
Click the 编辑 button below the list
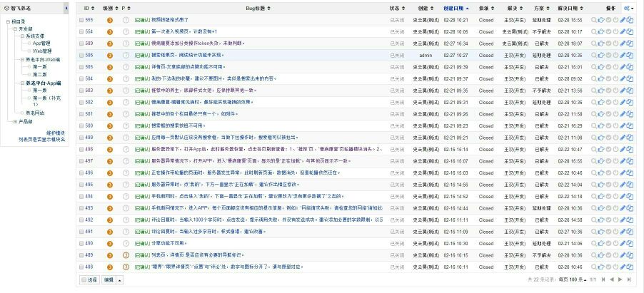pyautogui.click(x=109, y=280)
